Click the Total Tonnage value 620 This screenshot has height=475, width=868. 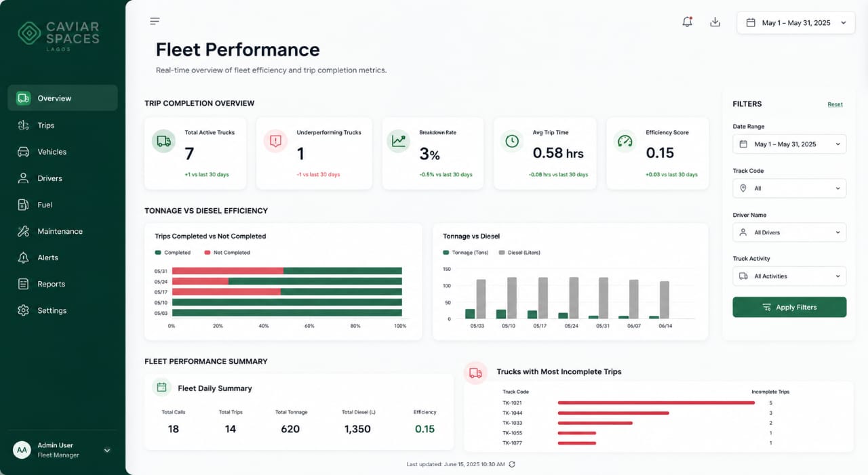(290, 429)
